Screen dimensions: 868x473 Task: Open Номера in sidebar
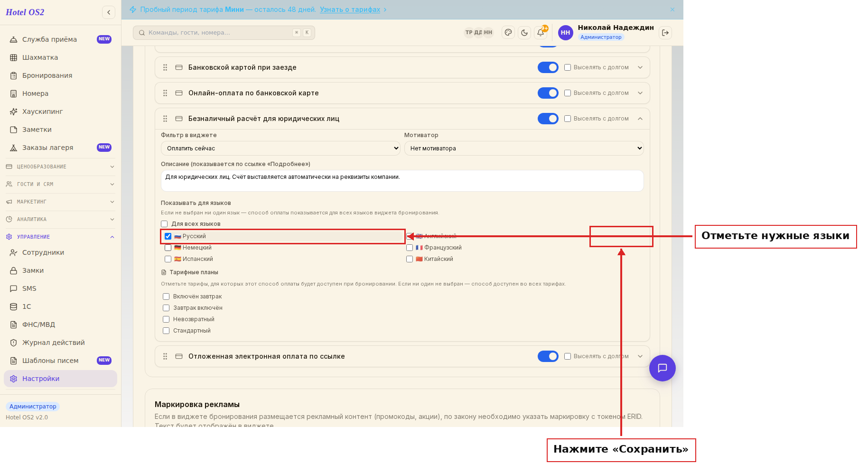[60, 93]
